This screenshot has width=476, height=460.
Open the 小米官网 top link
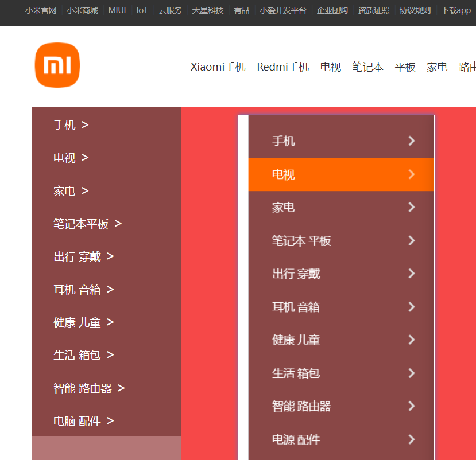tap(41, 11)
